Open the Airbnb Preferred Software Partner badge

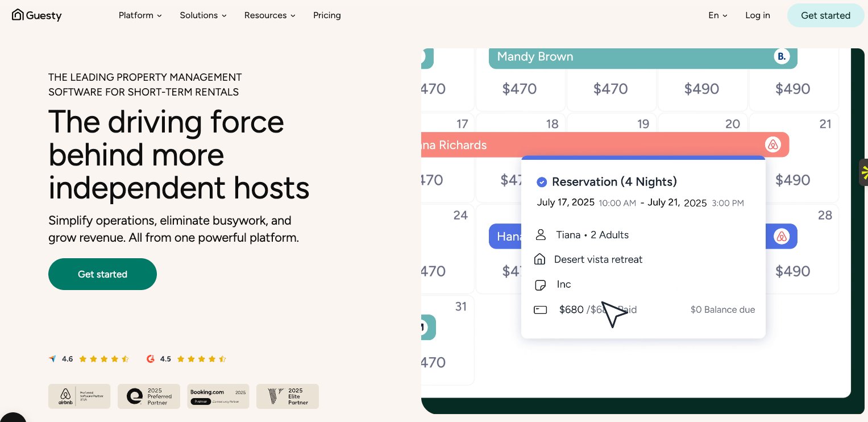(x=79, y=396)
